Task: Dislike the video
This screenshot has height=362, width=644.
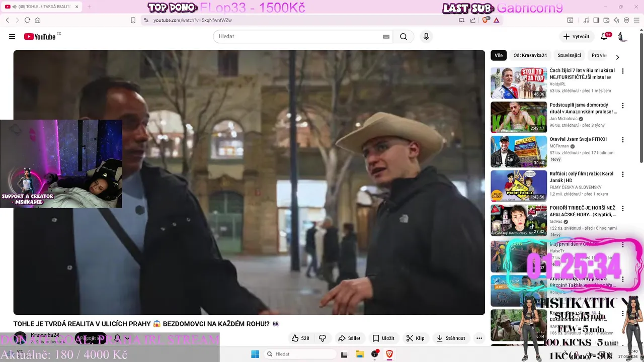Action: [323, 338]
